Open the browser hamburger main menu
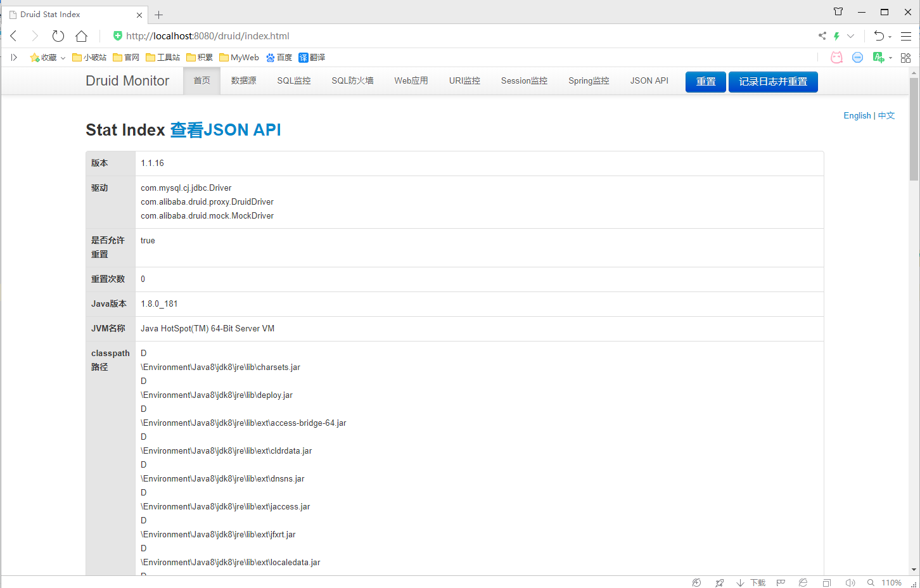Screen dimensions: 920x588 [x=906, y=36]
